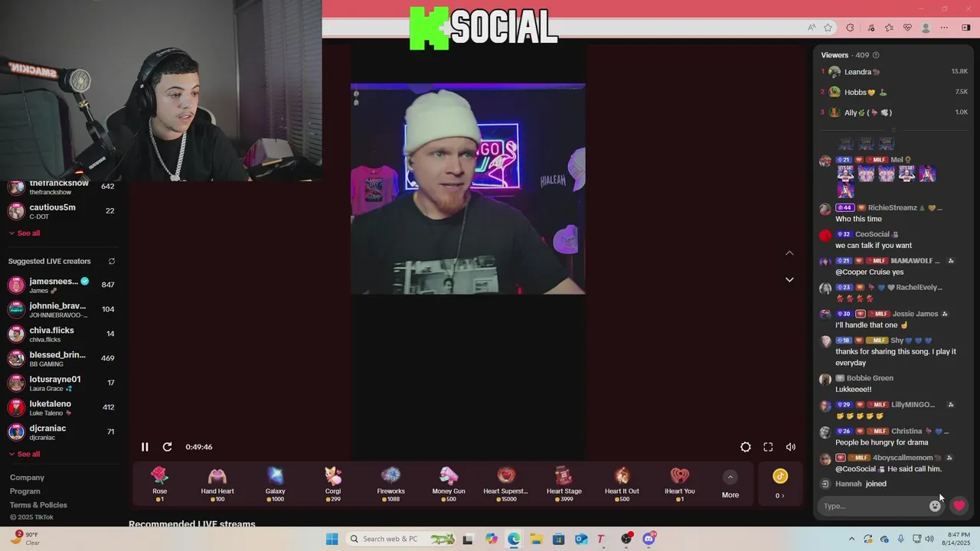
Task: Open johnnie_brav LIVE channel
Action: pos(61,309)
